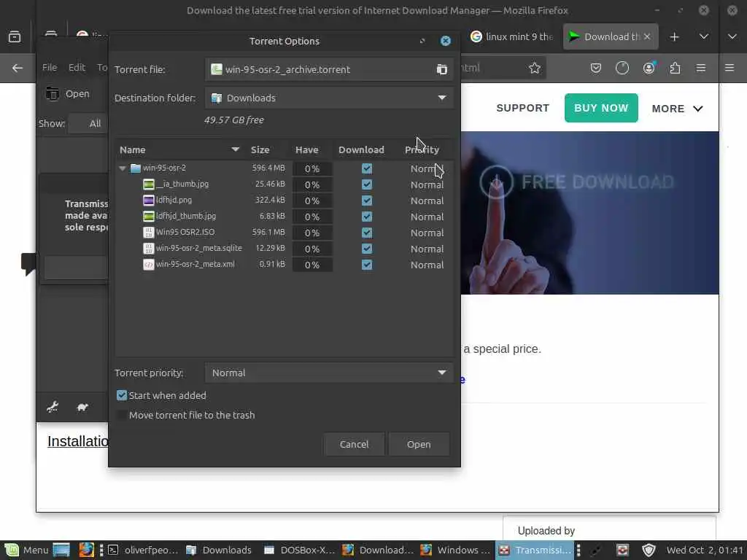Open the Linux Mint Menu
The width and height of the screenshot is (747, 560).
(x=27, y=551)
